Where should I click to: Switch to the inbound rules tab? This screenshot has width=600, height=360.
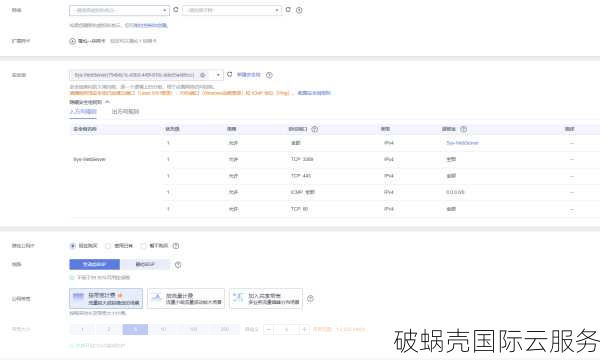tap(83, 112)
